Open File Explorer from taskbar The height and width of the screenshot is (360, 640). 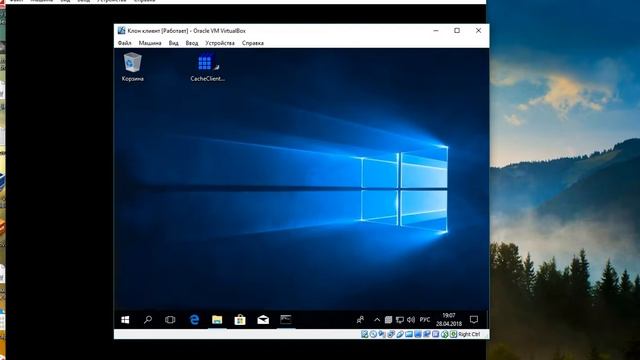pos(217,320)
